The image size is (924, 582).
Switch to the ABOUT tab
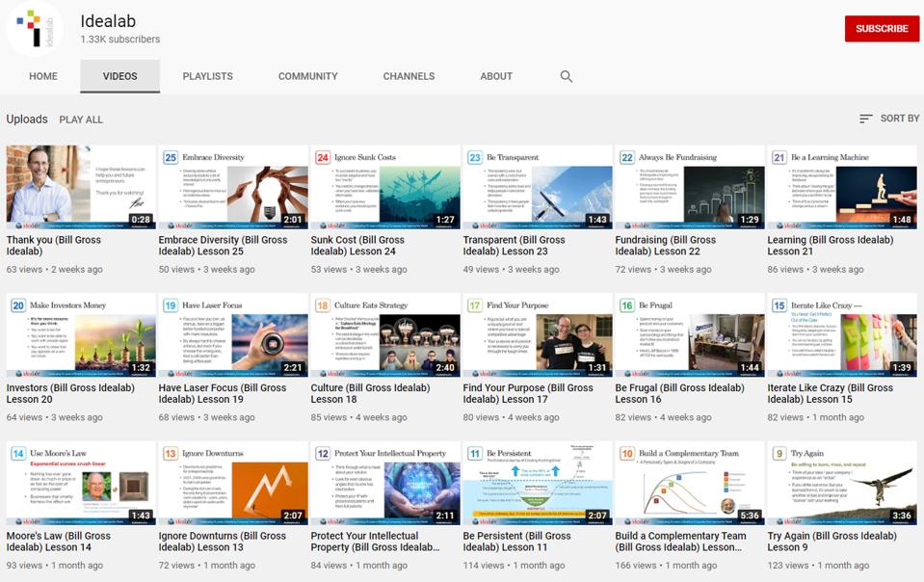point(495,76)
